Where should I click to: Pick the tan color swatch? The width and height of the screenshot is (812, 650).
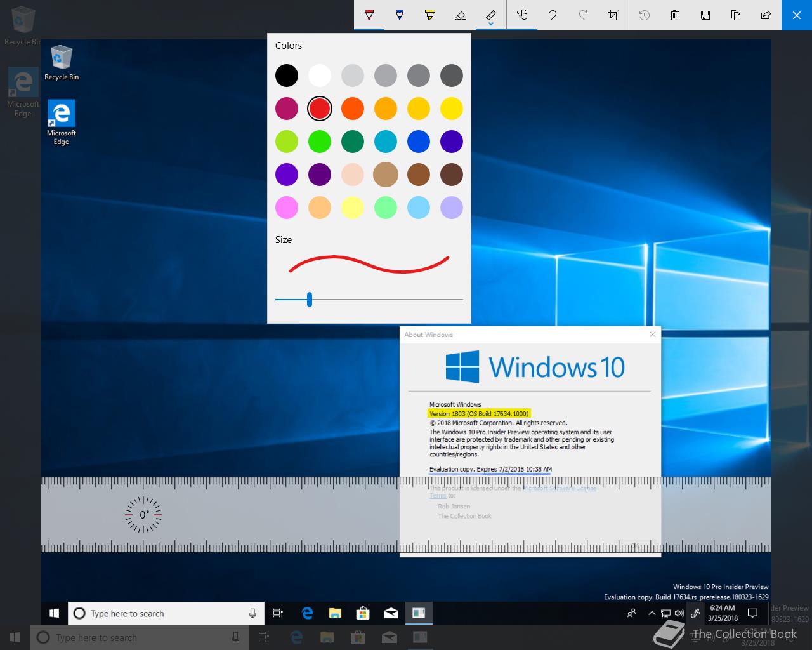point(386,175)
